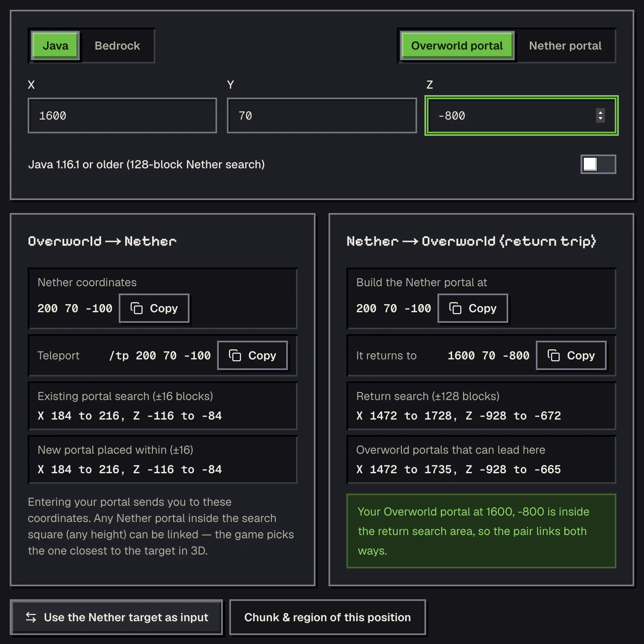Image resolution: width=644 pixels, height=644 pixels.
Task: Decrement Z value with the stepper down arrow
Action: point(600,119)
